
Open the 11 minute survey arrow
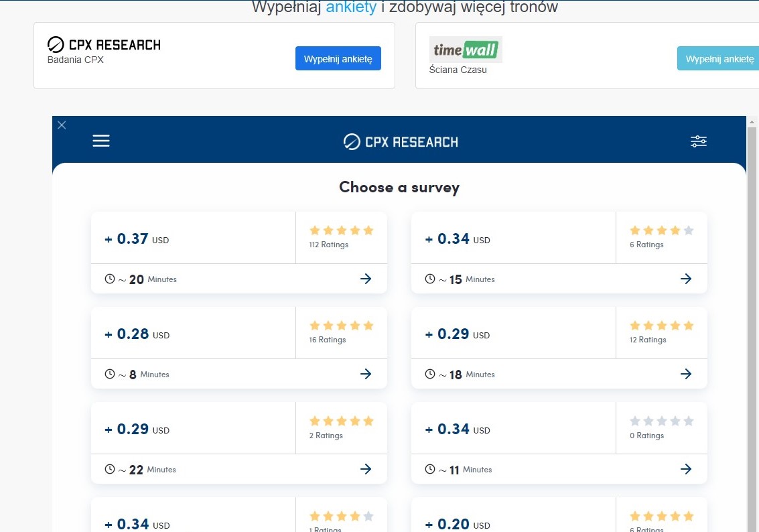[x=686, y=468]
